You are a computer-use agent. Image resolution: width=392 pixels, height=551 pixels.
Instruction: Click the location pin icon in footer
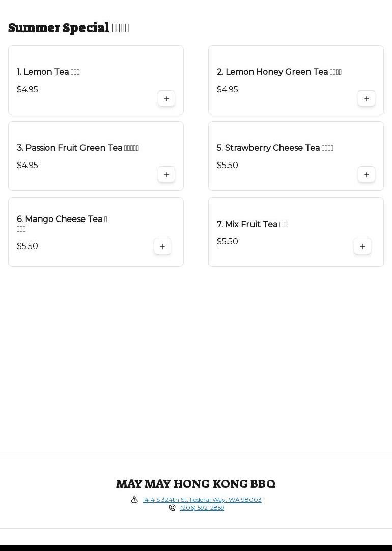pyautogui.click(x=134, y=500)
